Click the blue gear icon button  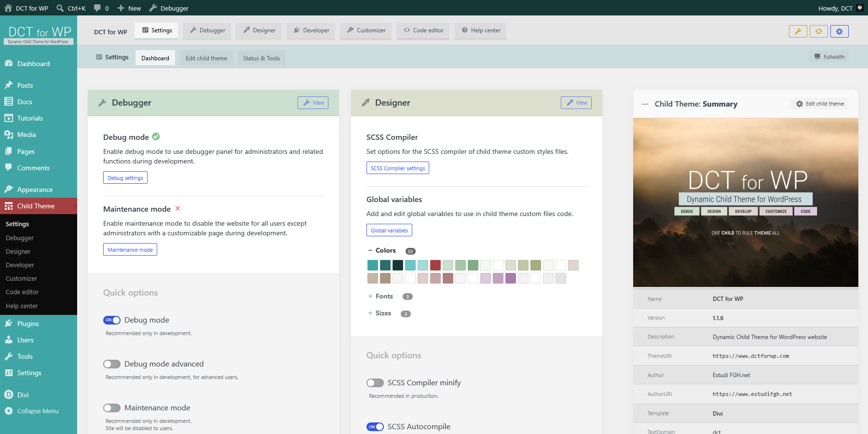point(840,31)
